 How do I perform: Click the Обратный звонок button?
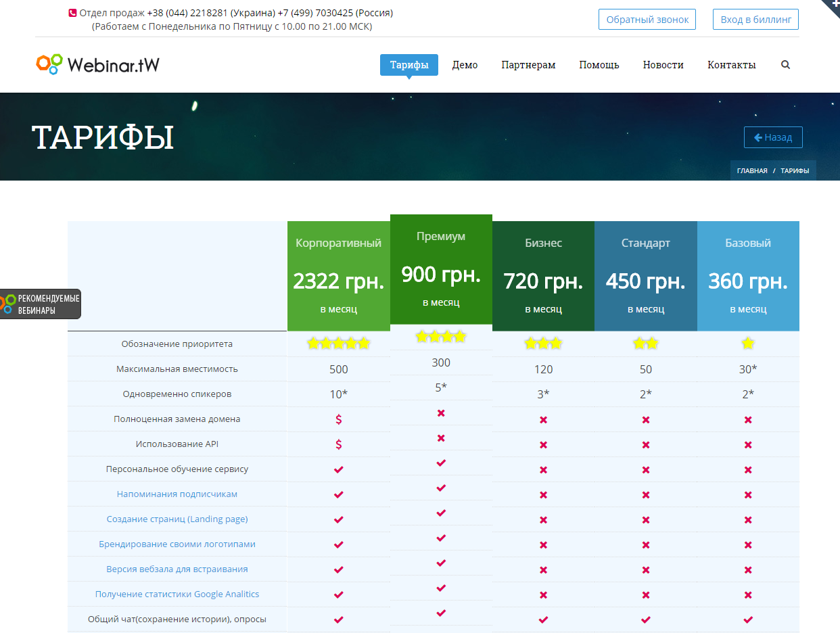tap(647, 20)
